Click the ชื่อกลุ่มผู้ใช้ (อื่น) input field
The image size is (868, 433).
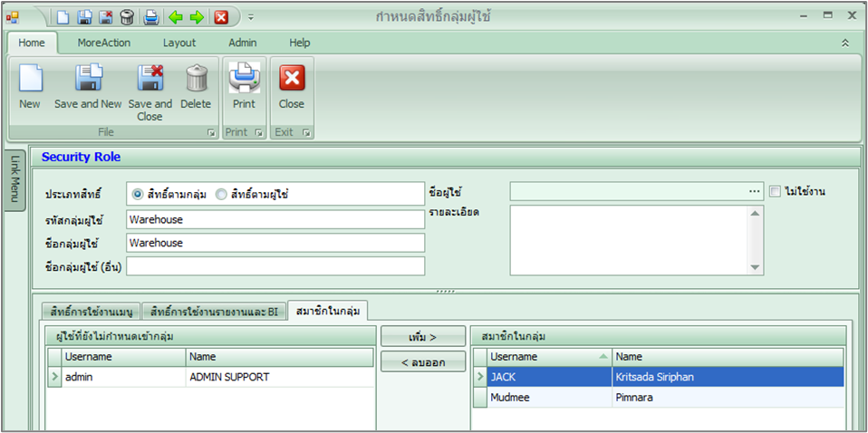point(275,266)
